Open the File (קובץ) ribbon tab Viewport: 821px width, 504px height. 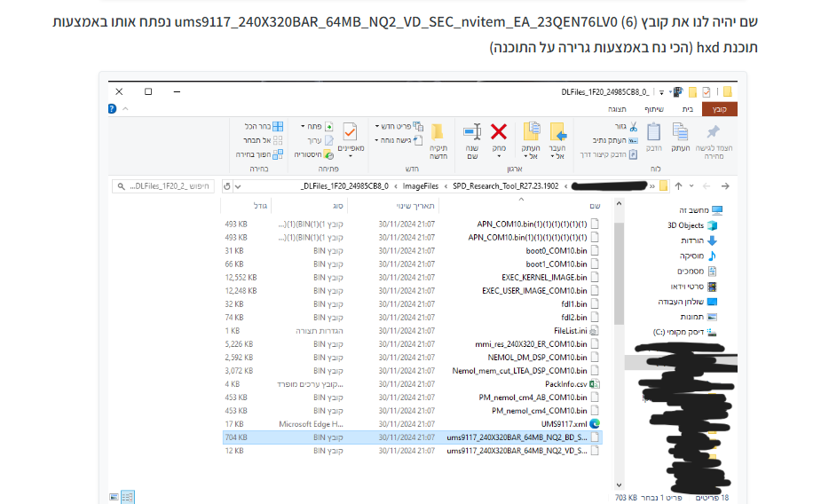pos(720,109)
